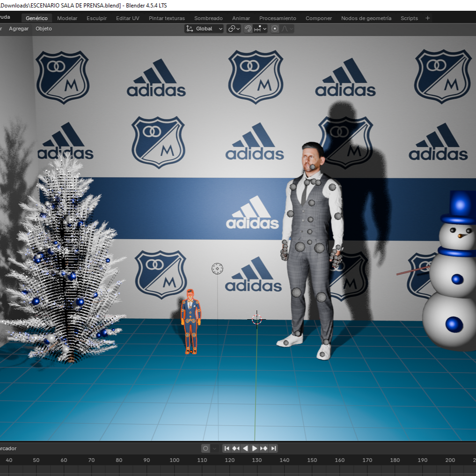Switch to the Animar workspace tab
476x476 pixels.
pos(241,18)
